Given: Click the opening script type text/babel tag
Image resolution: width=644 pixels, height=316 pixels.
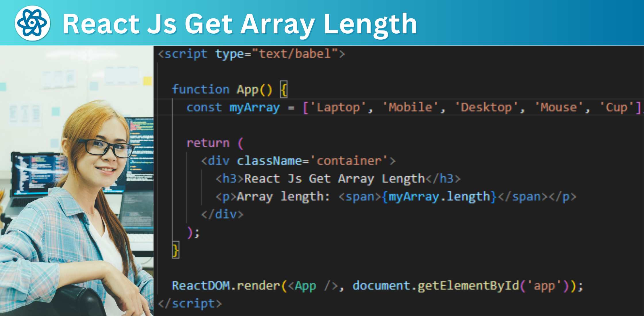Looking at the screenshot, I should click(251, 54).
